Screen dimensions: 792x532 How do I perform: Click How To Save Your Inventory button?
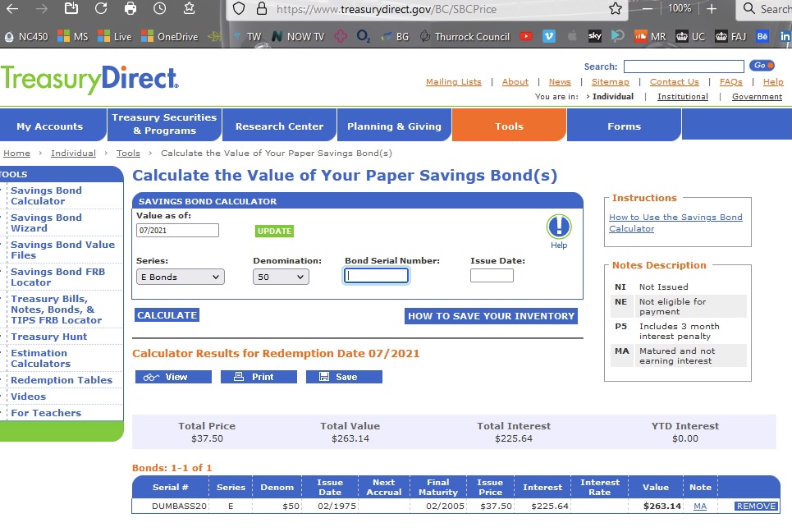491,316
